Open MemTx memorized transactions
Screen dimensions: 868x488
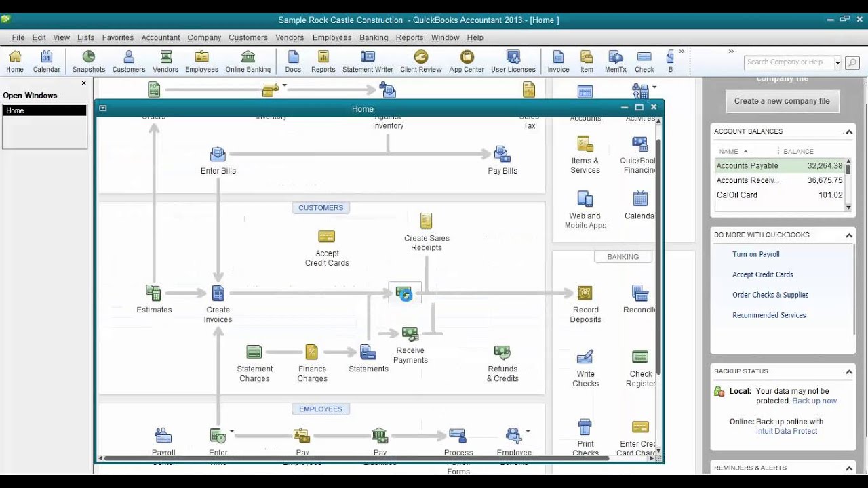(616, 61)
